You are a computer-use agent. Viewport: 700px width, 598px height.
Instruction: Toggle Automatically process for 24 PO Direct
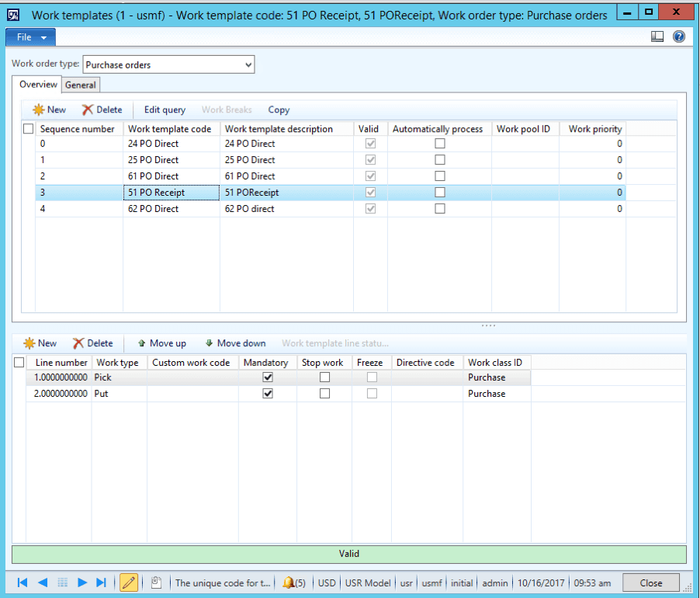coord(440,144)
